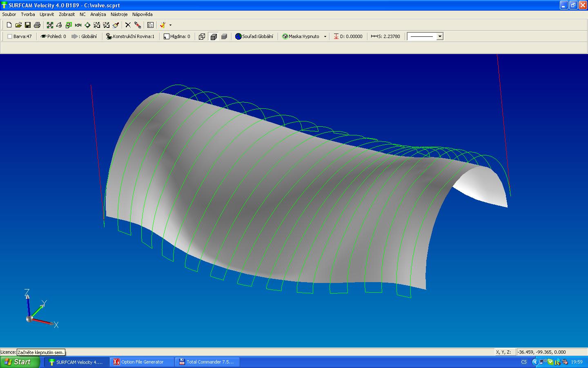Click the Print icon

37,25
